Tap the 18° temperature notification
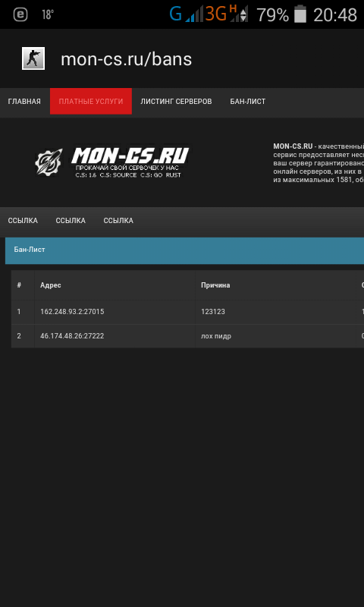364x607 pixels. pos(48,14)
